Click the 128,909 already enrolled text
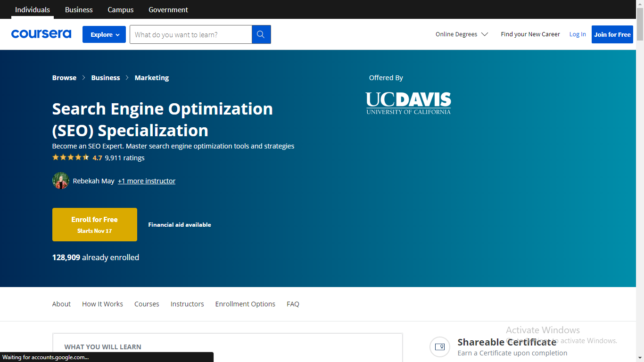 [96, 257]
